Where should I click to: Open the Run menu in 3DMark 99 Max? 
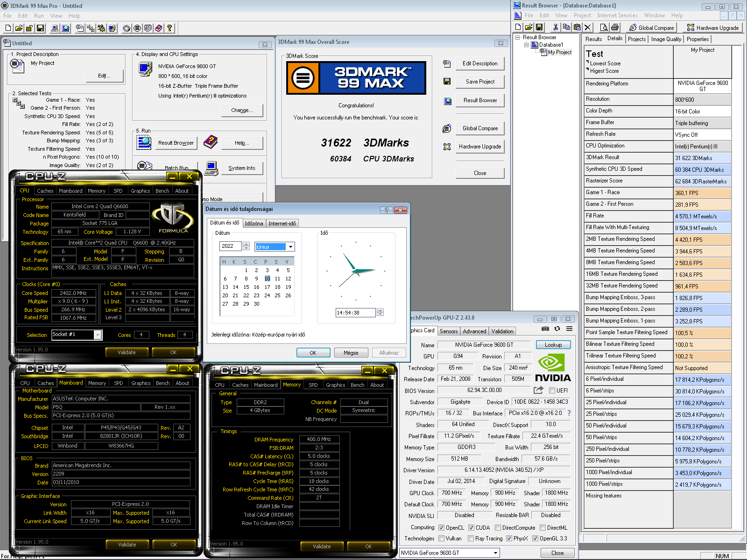[39, 16]
